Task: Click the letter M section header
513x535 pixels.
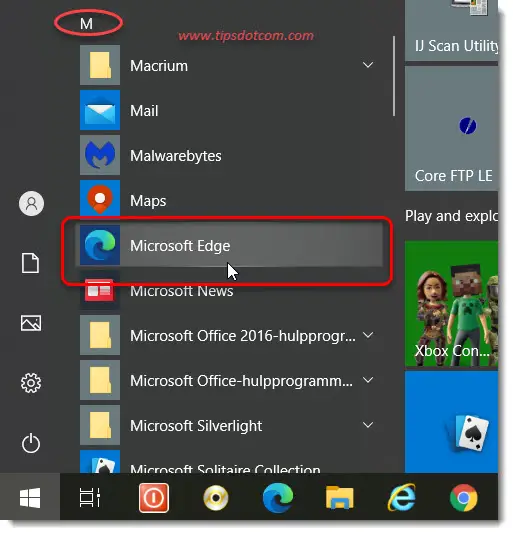Action: pos(86,24)
